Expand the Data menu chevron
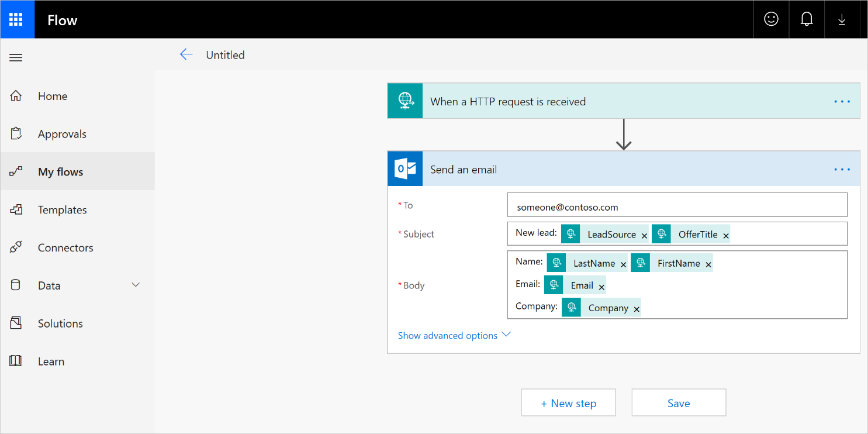Screen dimensions: 868x434 tap(136, 285)
